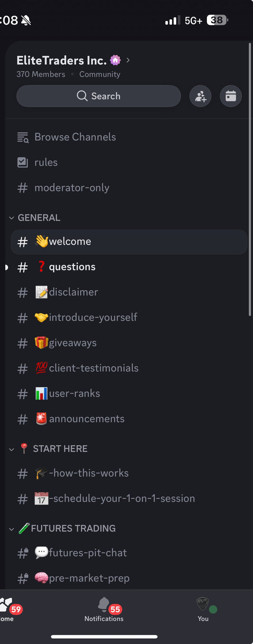
Task: Open the announcements channel
Action: 129,419
